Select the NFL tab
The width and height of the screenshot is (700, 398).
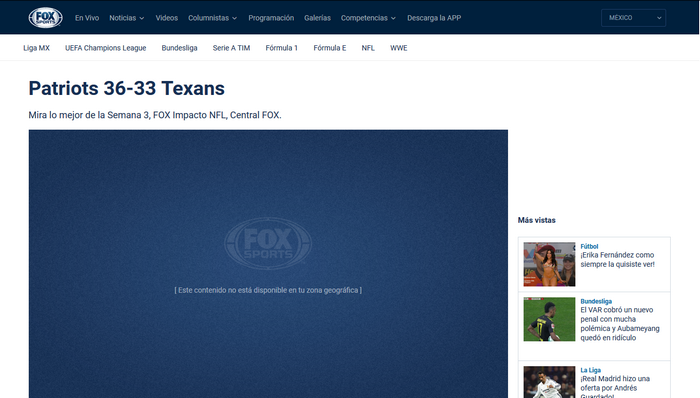[x=368, y=48]
